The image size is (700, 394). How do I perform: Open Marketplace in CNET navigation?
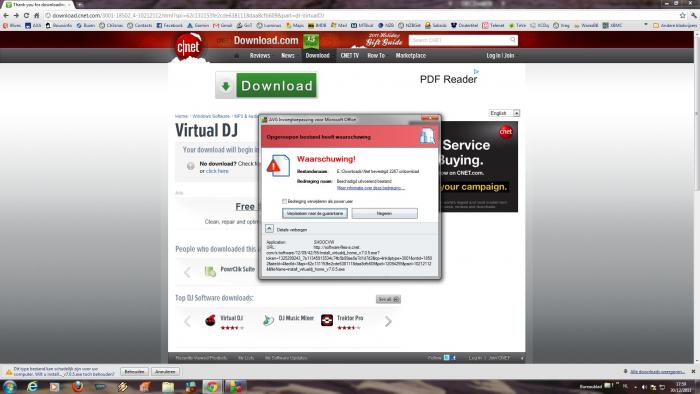click(411, 56)
